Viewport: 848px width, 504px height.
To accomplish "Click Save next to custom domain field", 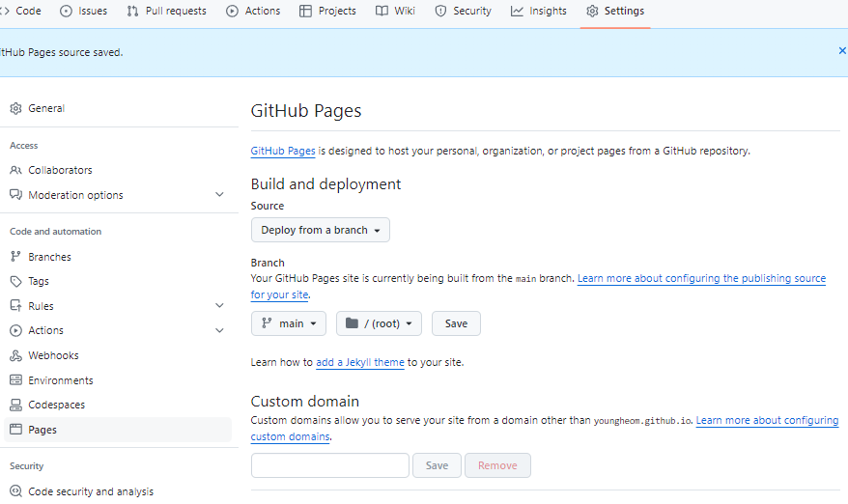I will pos(437,465).
